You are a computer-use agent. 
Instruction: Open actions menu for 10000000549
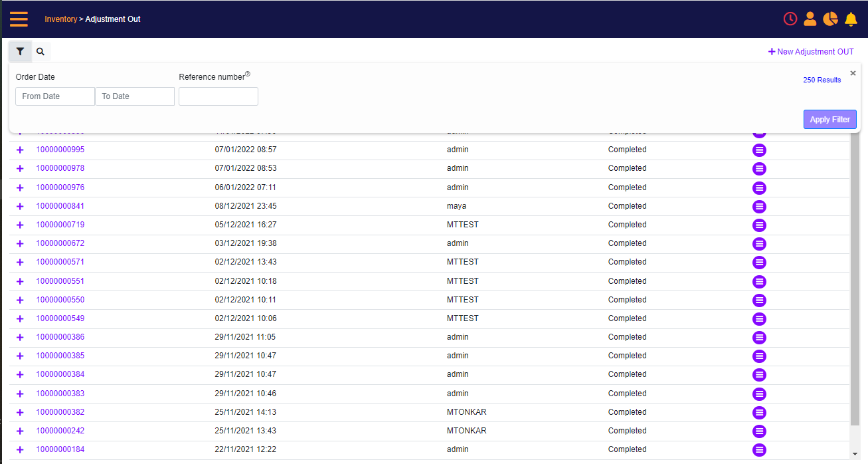click(x=760, y=318)
